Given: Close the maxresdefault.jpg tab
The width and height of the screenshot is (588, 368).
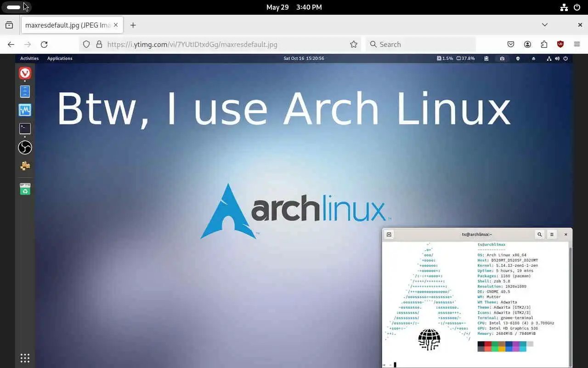Looking at the screenshot, I should pos(116,25).
